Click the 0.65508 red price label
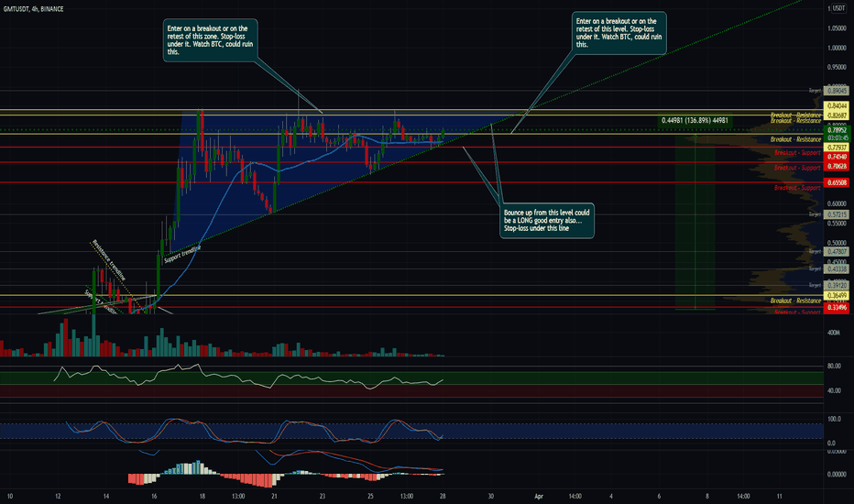 click(x=838, y=182)
